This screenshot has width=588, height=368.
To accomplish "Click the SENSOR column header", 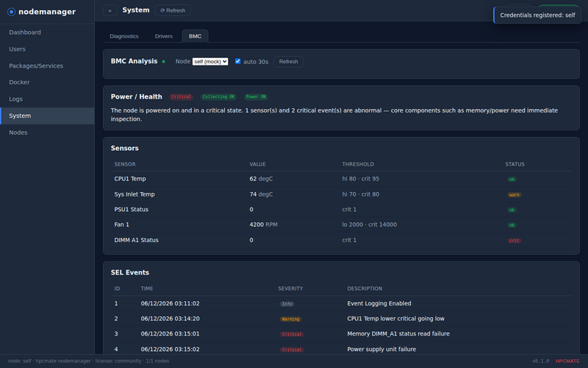I will (x=125, y=164).
